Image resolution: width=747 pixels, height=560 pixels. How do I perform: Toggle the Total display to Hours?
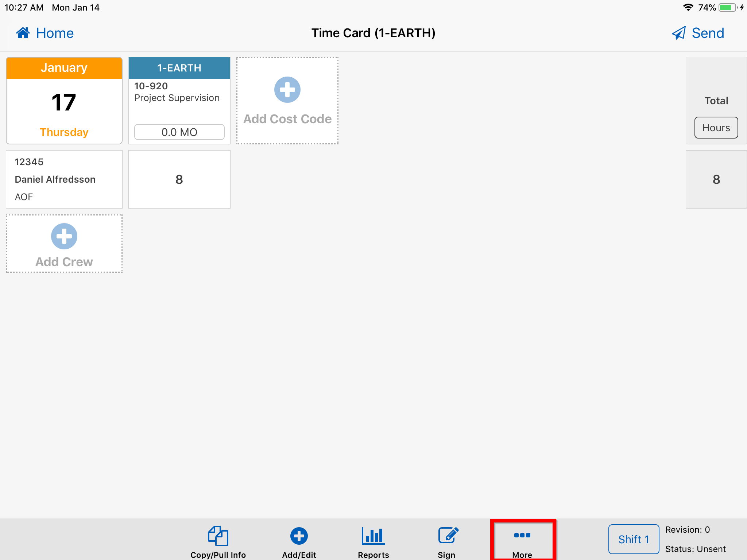(716, 128)
